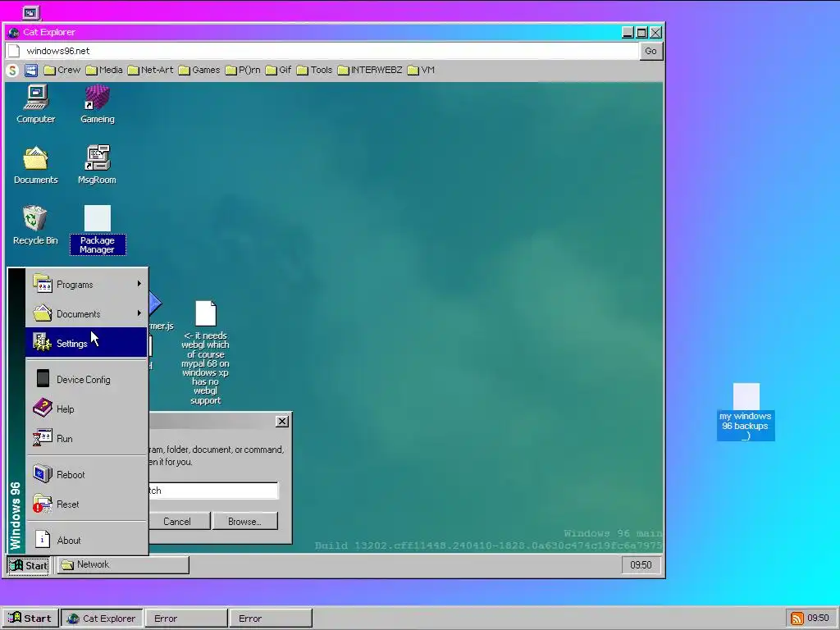Select the Package Manager icon

coord(98,230)
